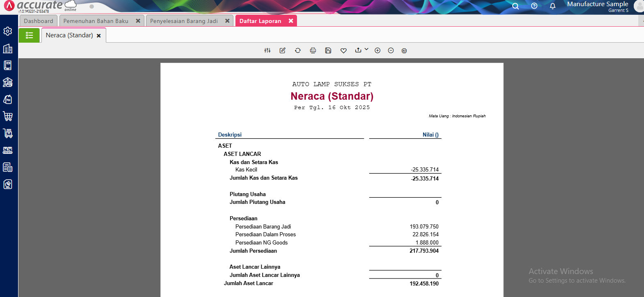Image resolution: width=644 pixels, height=297 pixels.
Task: Open the Sales shopping cart module in sidebar
Action: [x=8, y=116]
